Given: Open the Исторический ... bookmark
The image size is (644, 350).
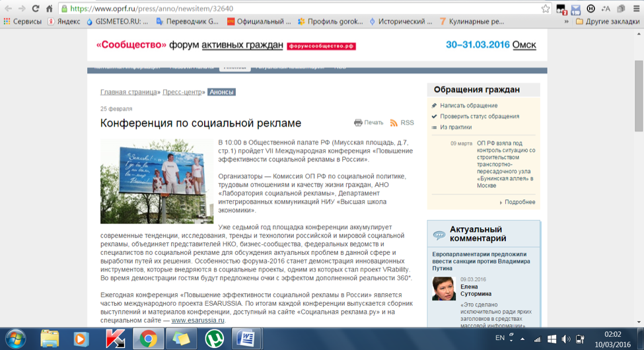Looking at the screenshot, I should (x=401, y=21).
